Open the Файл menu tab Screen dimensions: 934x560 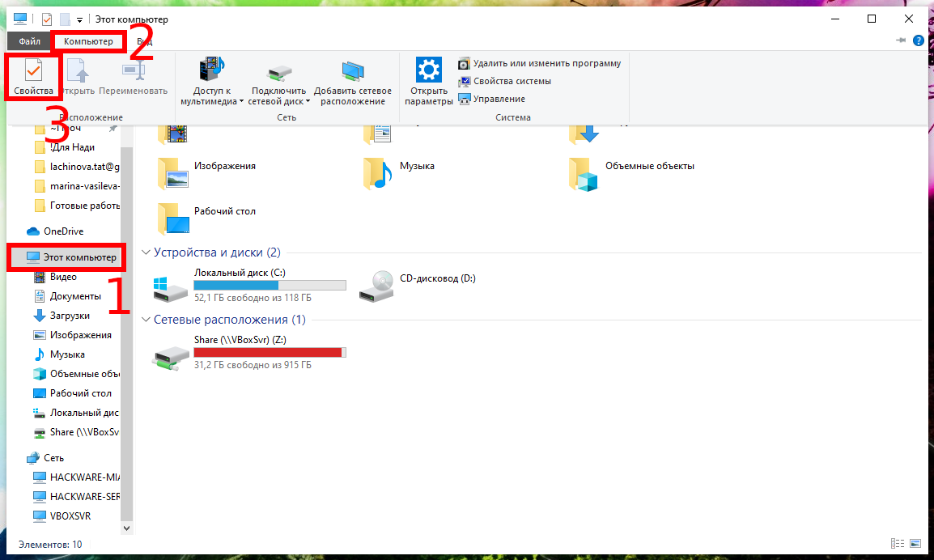click(x=30, y=41)
